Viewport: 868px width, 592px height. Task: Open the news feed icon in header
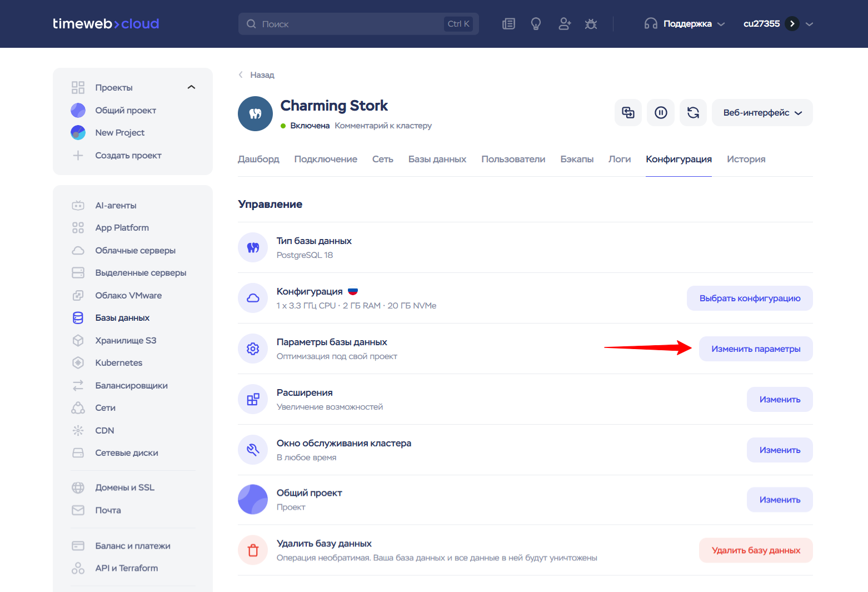click(508, 24)
